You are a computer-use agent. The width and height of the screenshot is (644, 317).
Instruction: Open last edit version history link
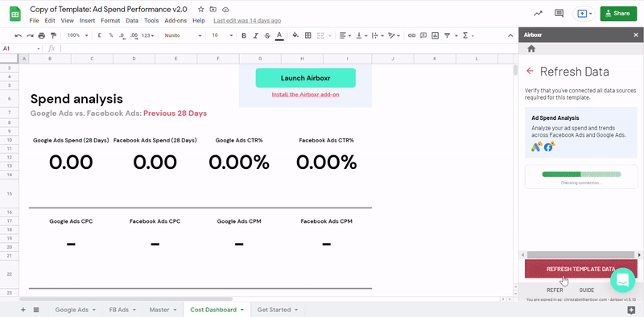(x=247, y=21)
